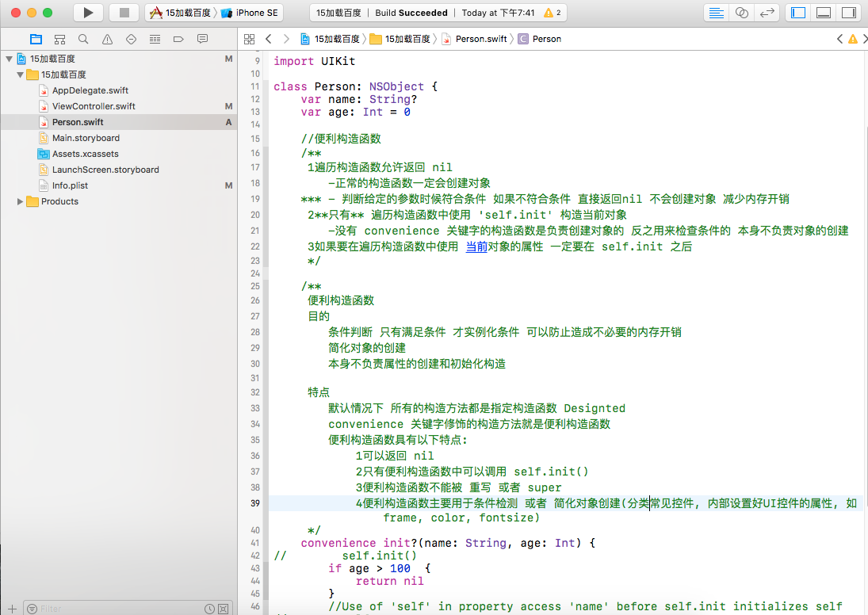Show only recent files filter

[209, 609]
